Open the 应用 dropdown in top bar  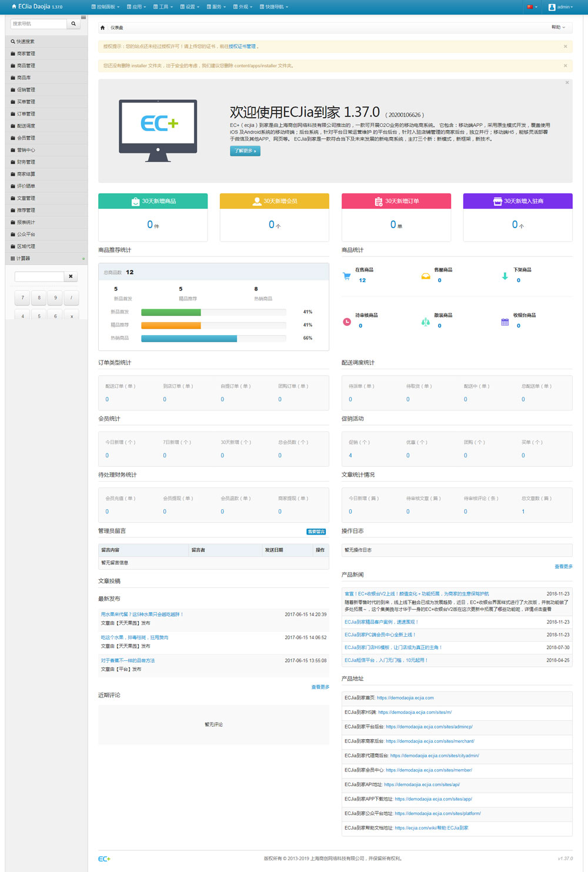coord(136,7)
